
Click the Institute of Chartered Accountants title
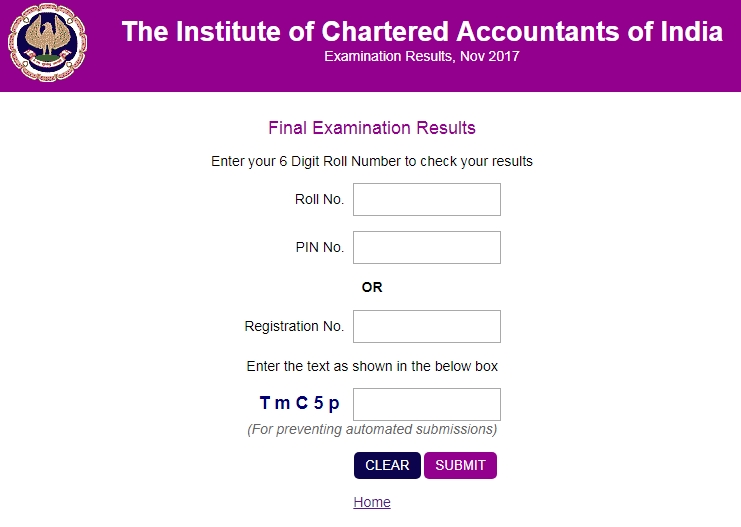pyautogui.click(x=422, y=31)
